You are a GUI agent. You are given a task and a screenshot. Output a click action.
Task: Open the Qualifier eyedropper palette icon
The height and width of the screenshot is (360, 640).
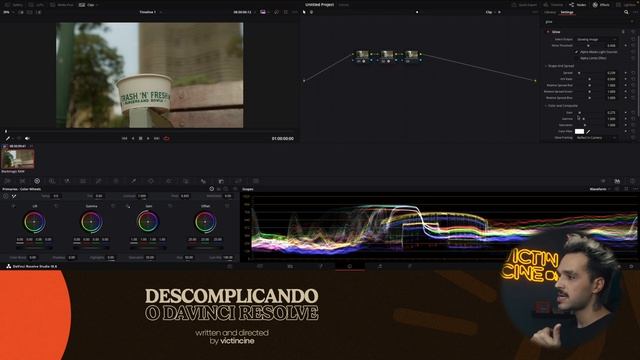click(x=133, y=181)
